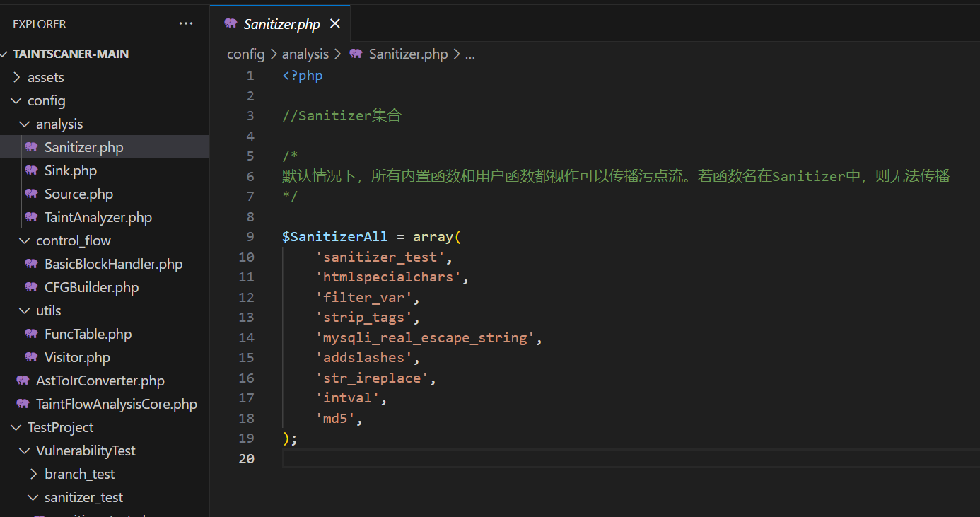Click 'analysis' in the breadcrumb path
This screenshot has width=980, height=517.
coord(305,54)
